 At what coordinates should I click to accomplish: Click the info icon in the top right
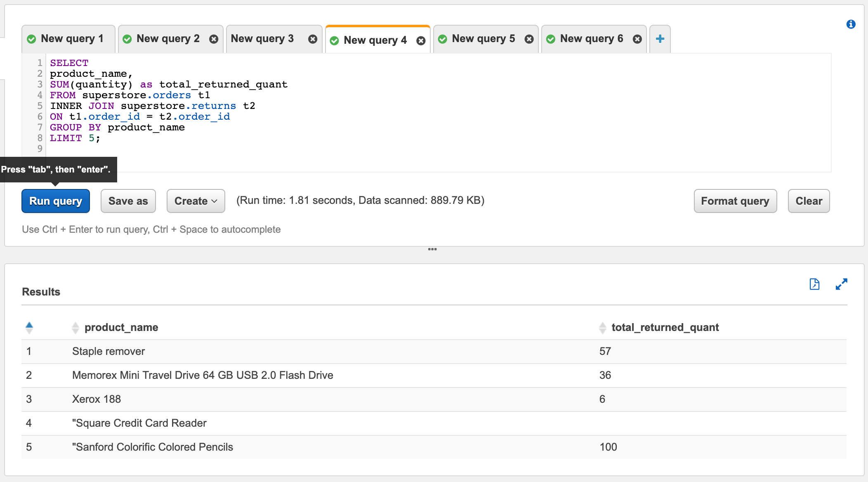(851, 24)
